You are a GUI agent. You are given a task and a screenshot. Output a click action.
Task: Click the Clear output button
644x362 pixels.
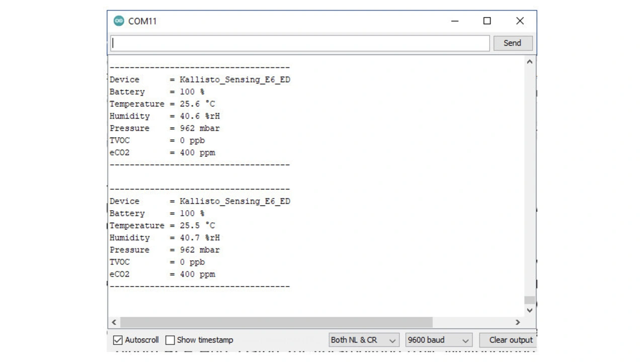coord(510,340)
